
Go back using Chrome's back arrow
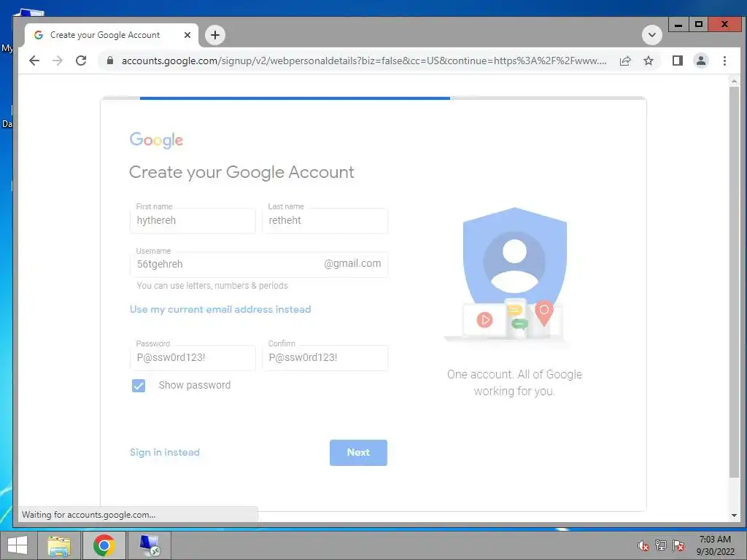(x=34, y=61)
